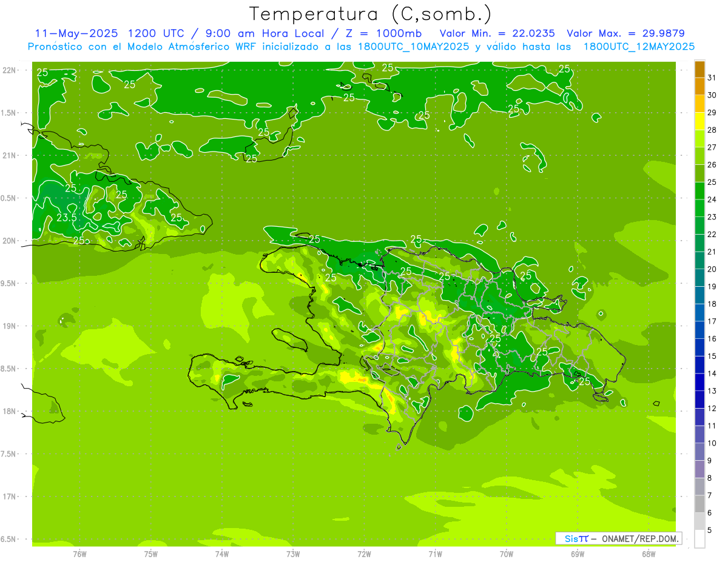Click the '74W' longitude axis label

(x=222, y=554)
